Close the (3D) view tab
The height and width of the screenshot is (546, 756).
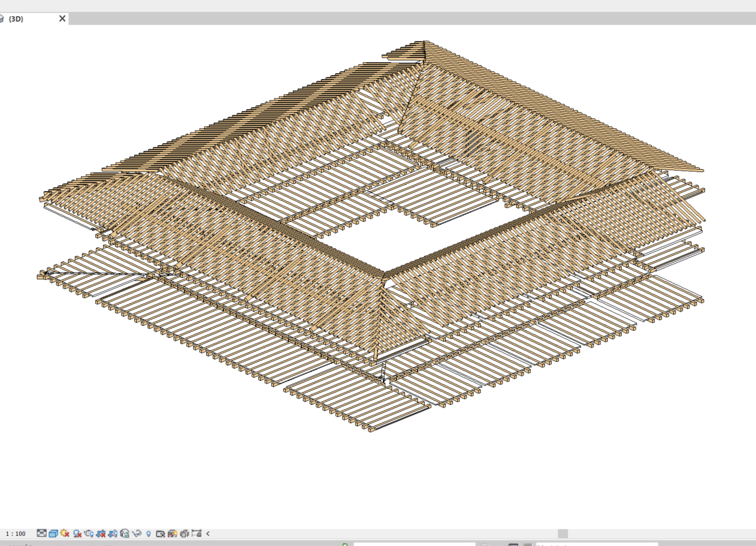click(62, 19)
